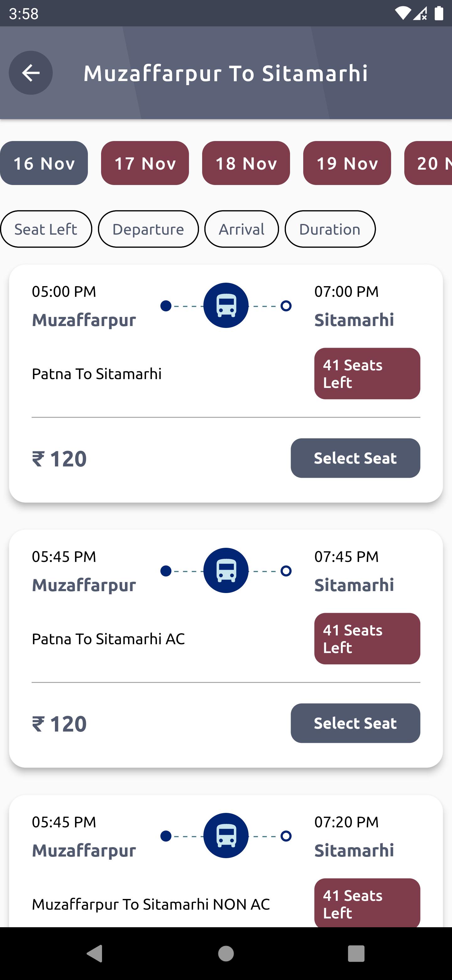
Task: Toggle the Arrival sort chip
Action: click(242, 229)
